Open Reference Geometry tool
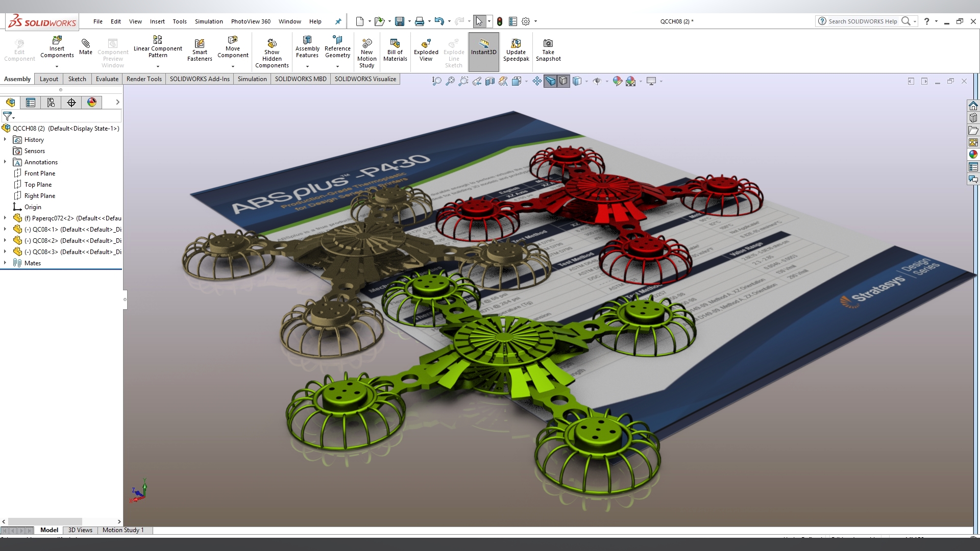 [337, 47]
